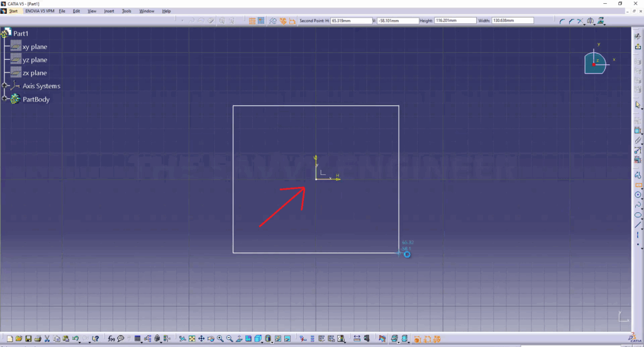Click the Cut scissors icon
Viewport: 644px width, 347px height.
tap(47, 339)
